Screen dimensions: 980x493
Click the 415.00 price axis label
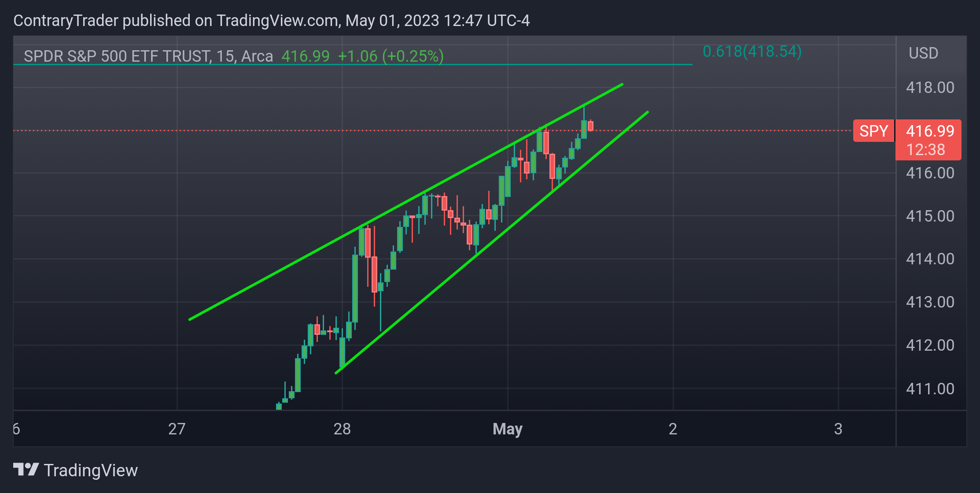(930, 216)
